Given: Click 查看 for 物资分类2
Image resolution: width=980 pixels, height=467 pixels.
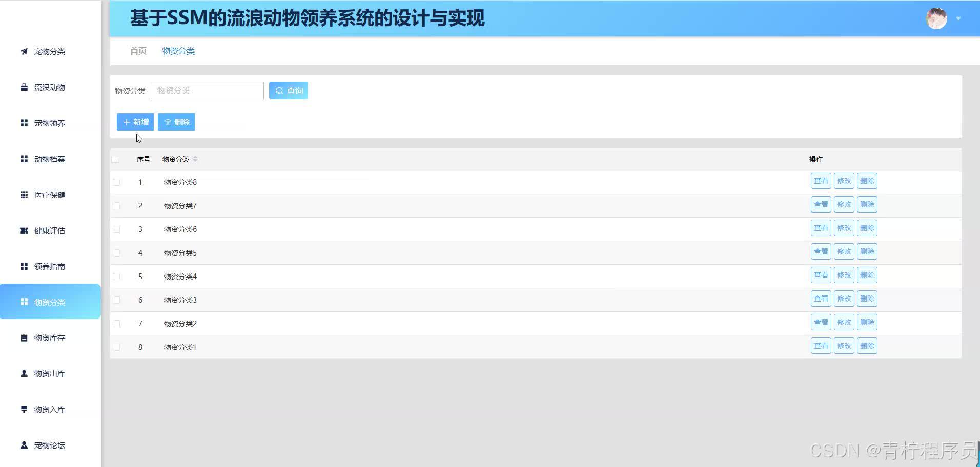Looking at the screenshot, I should click(x=821, y=322).
